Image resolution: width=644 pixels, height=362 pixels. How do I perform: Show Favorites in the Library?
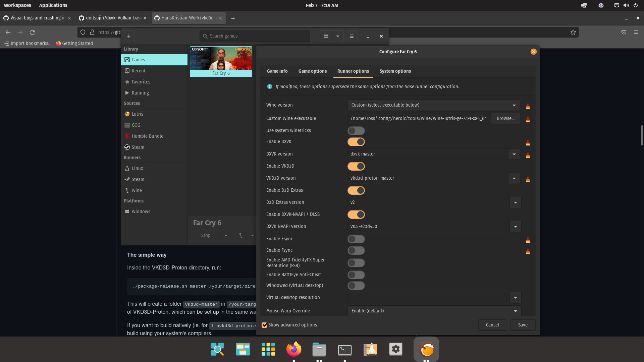(x=154, y=82)
